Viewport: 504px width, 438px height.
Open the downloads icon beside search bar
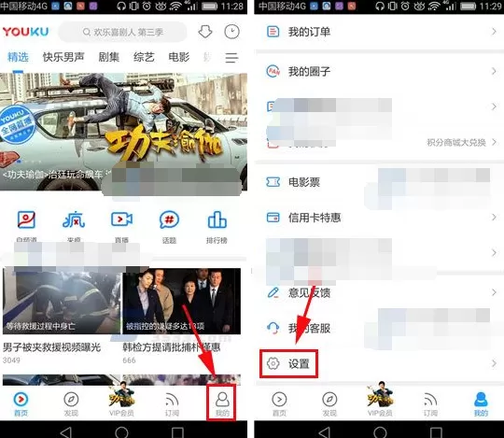click(205, 32)
